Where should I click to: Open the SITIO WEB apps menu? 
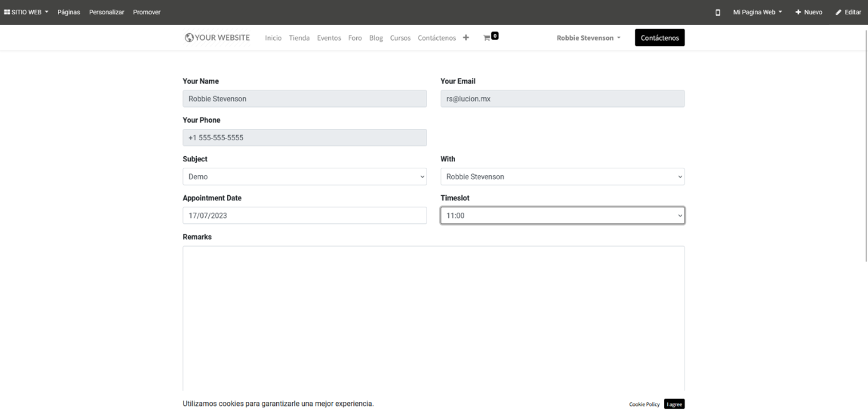coord(26,12)
